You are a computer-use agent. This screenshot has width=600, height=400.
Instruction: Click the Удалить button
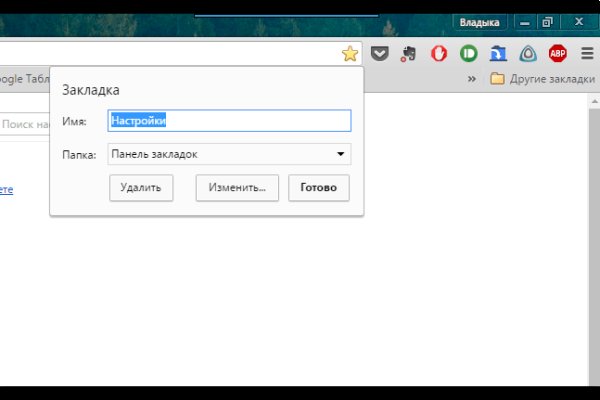[141, 187]
